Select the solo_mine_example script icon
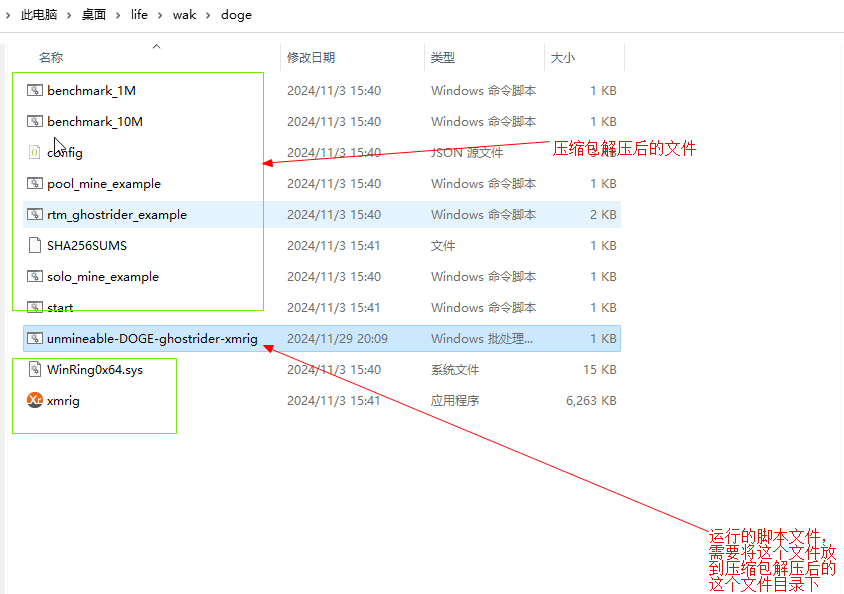Viewport: 844px width, 594px height. [34, 276]
